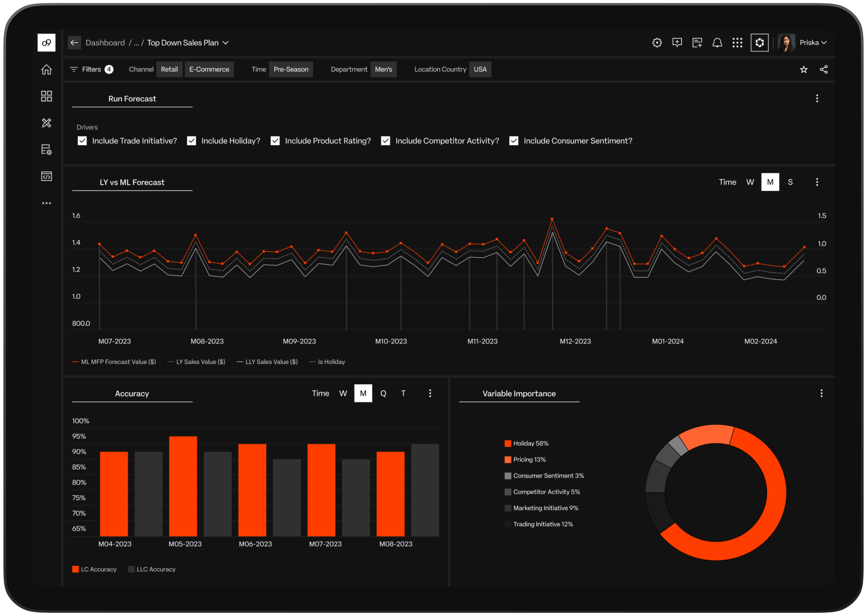Open the Filters button
Image resolution: width=867 pixels, height=616 pixels.
point(91,69)
